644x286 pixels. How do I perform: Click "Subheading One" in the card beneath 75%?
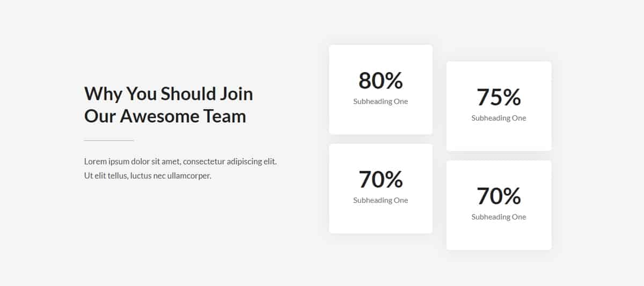tap(499, 217)
